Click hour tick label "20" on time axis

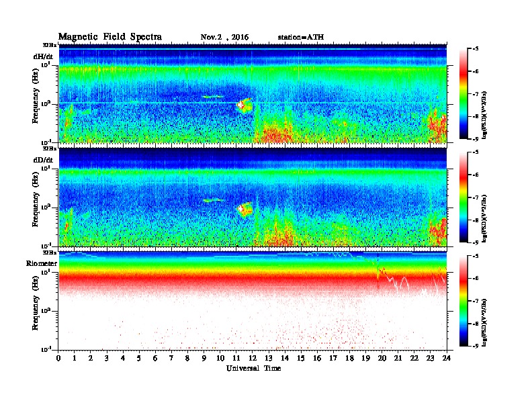pos(382,358)
